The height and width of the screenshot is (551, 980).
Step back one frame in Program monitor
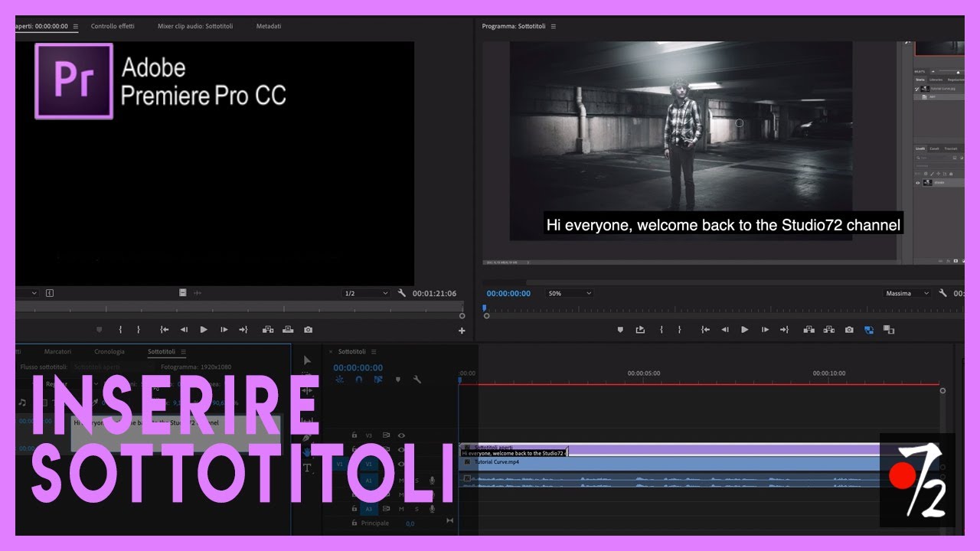[x=725, y=330]
